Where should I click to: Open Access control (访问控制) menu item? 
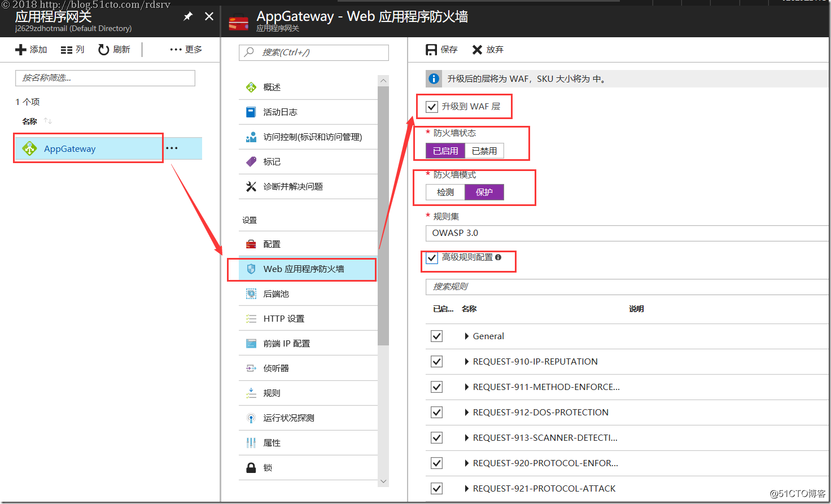308,137
